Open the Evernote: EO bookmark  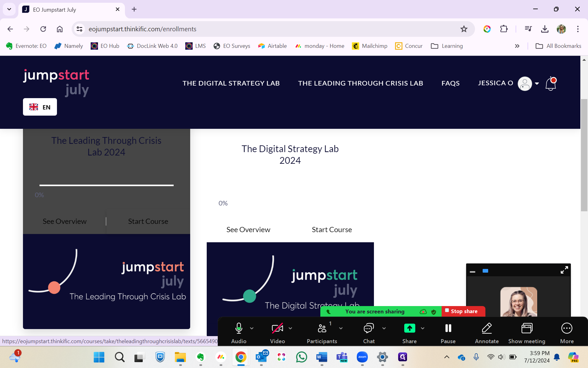(x=26, y=46)
